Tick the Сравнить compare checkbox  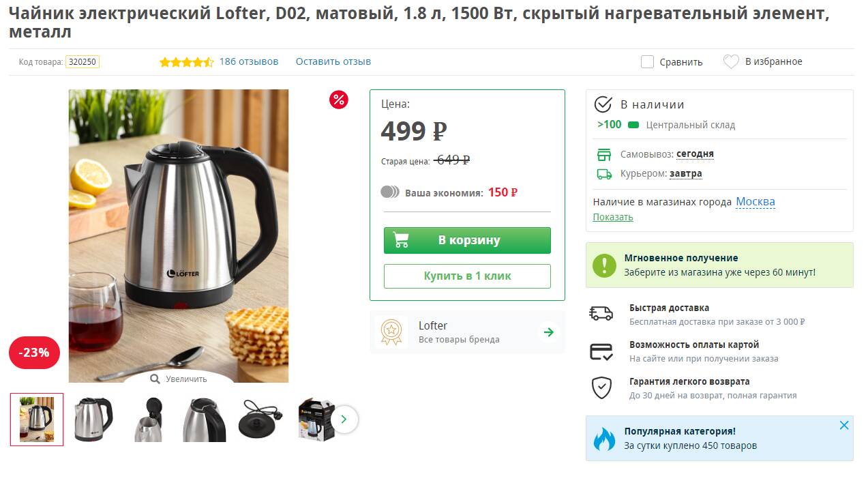647,62
